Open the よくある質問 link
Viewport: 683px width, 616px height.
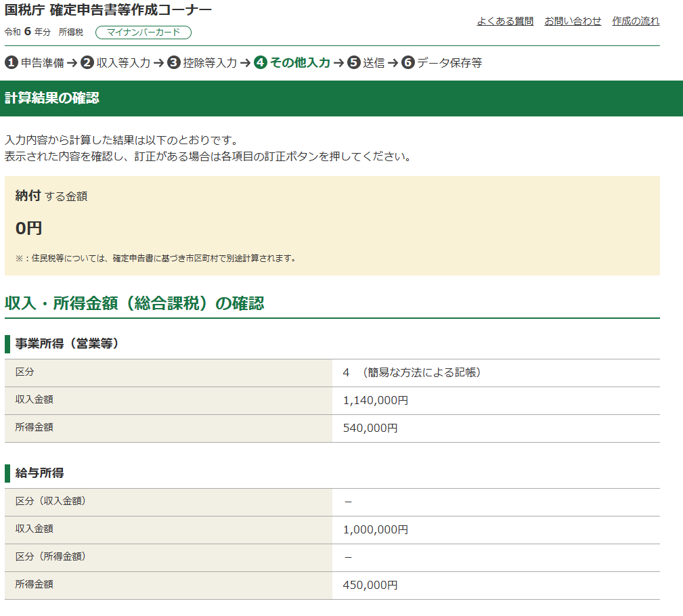[x=505, y=21]
